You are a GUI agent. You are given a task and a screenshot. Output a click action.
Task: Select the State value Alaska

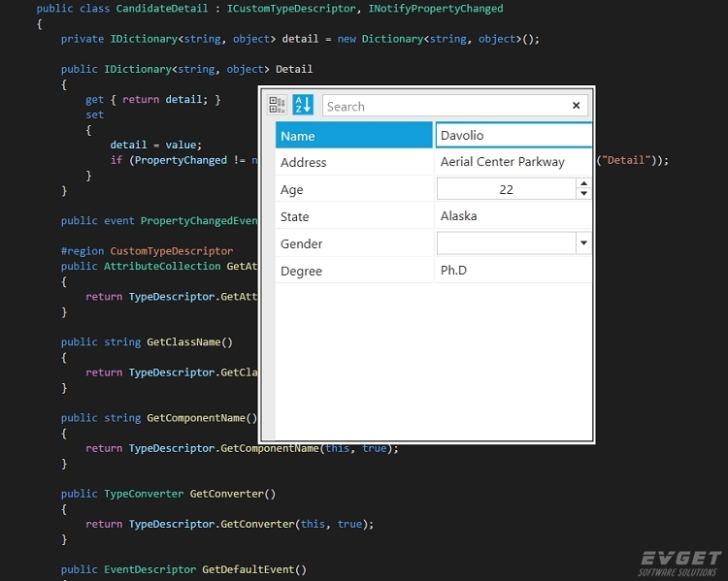coord(458,216)
